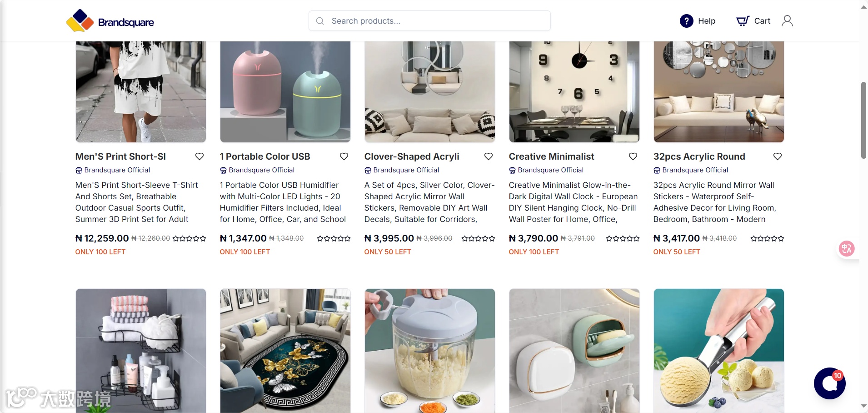This screenshot has height=413, width=868.
Task: Click the page vertical scrollbar thumb
Action: pos(863,121)
